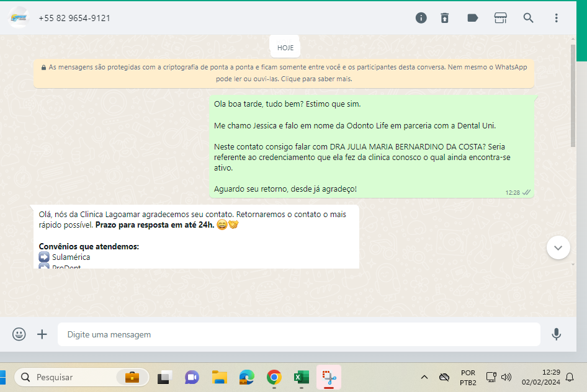Open the three-dot chat menu
Viewport: 587px width, 392px height.
(557, 18)
